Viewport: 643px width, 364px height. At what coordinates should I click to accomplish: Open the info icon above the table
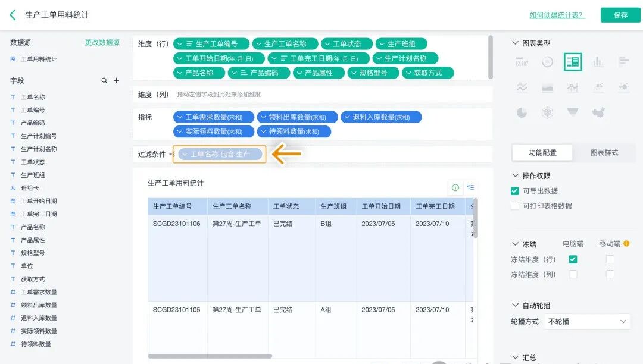pos(455,187)
